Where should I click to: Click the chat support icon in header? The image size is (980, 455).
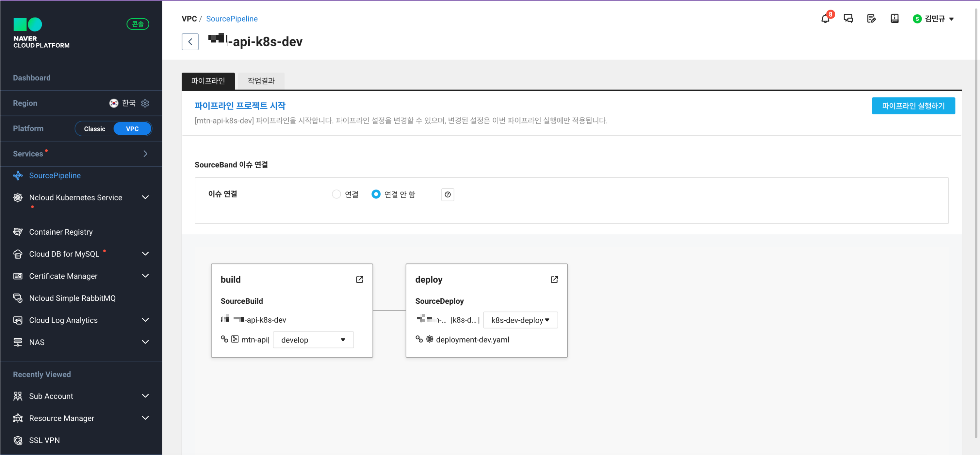(848, 19)
